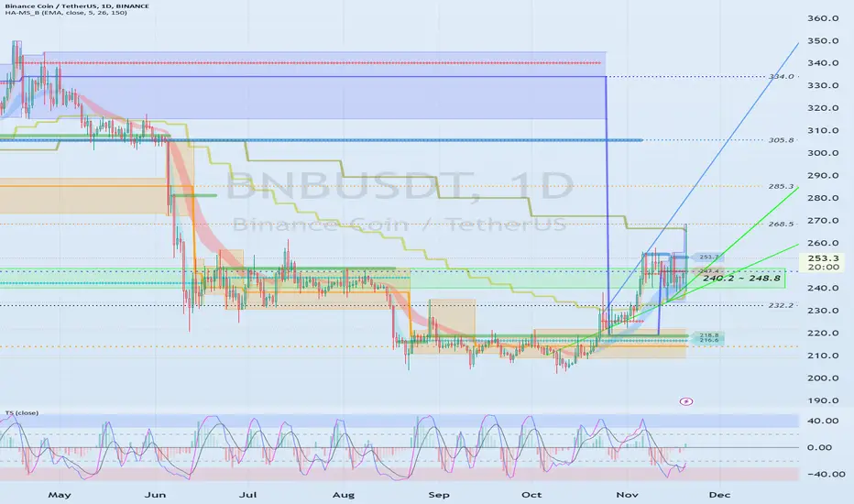Image resolution: width=854 pixels, height=504 pixels.
Task: Click 280.0 on the price axis
Action: (x=823, y=198)
